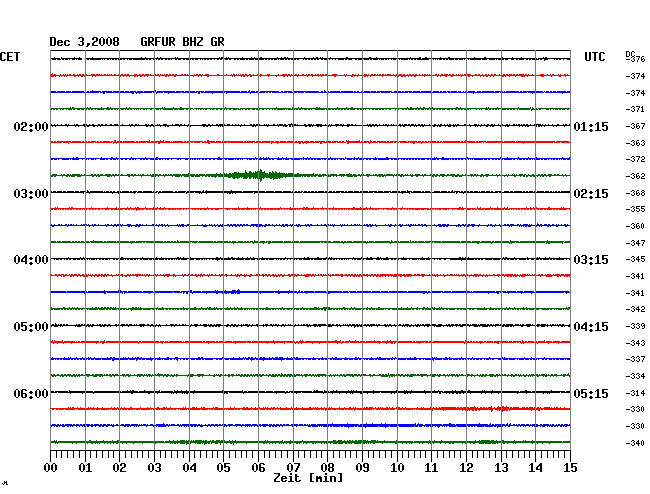Click the DC offset value -314
The image size is (650, 494).
pyautogui.click(x=635, y=393)
